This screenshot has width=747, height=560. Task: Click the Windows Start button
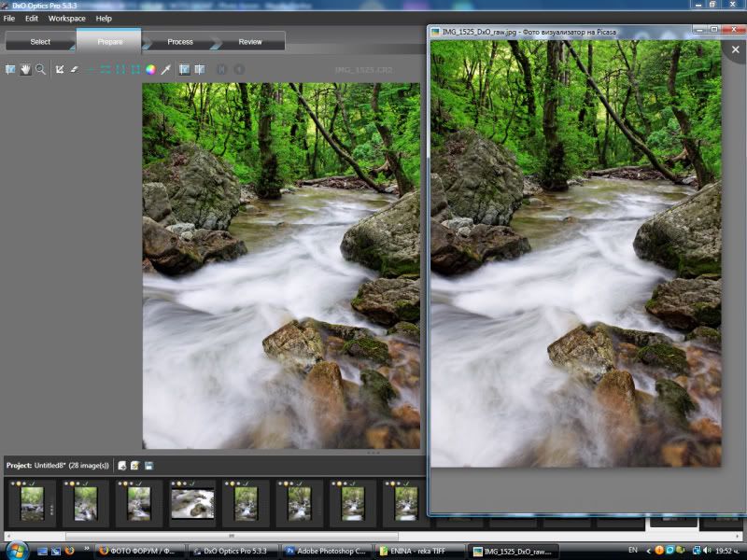point(17,551)
